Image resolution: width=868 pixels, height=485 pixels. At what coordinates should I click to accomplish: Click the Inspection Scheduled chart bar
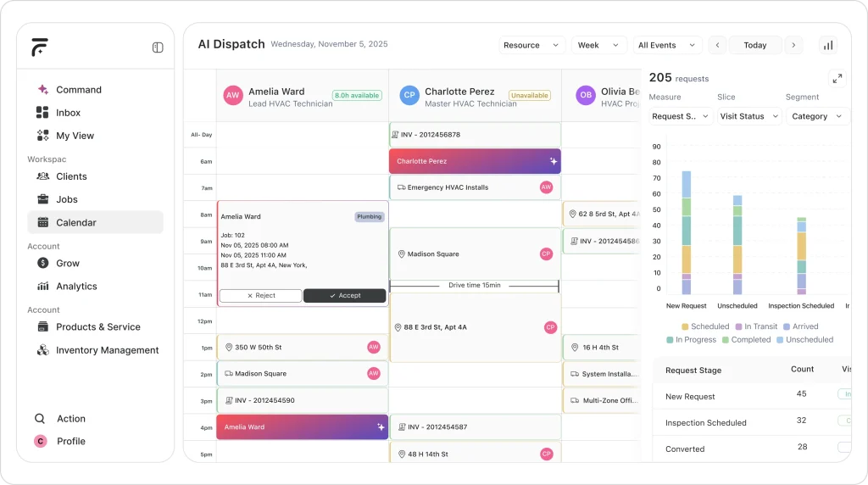802,256
